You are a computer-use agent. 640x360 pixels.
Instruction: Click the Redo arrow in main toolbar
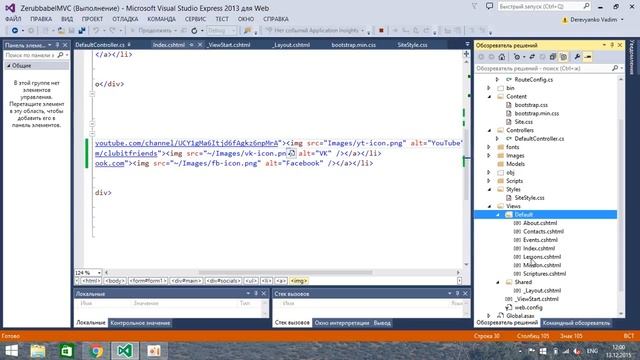pyautogui.click(x=112, y=31)
